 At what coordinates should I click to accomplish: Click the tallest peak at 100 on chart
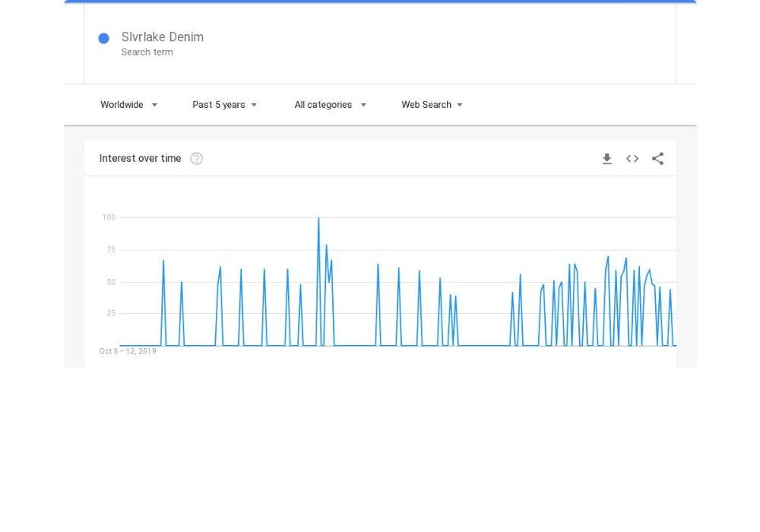pos(318,219)
